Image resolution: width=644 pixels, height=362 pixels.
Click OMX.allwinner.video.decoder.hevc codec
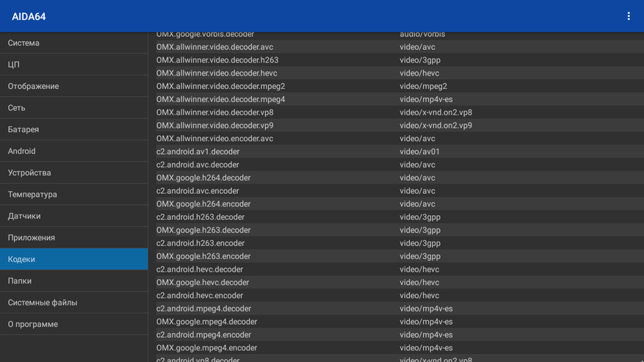click(400, 73)
